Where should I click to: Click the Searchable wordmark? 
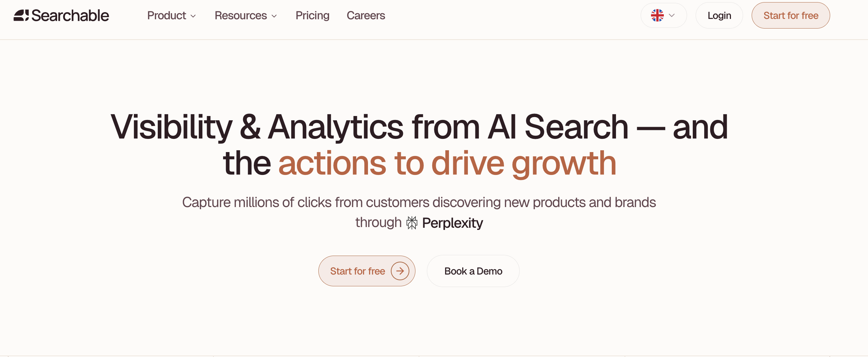click(70, 15)
